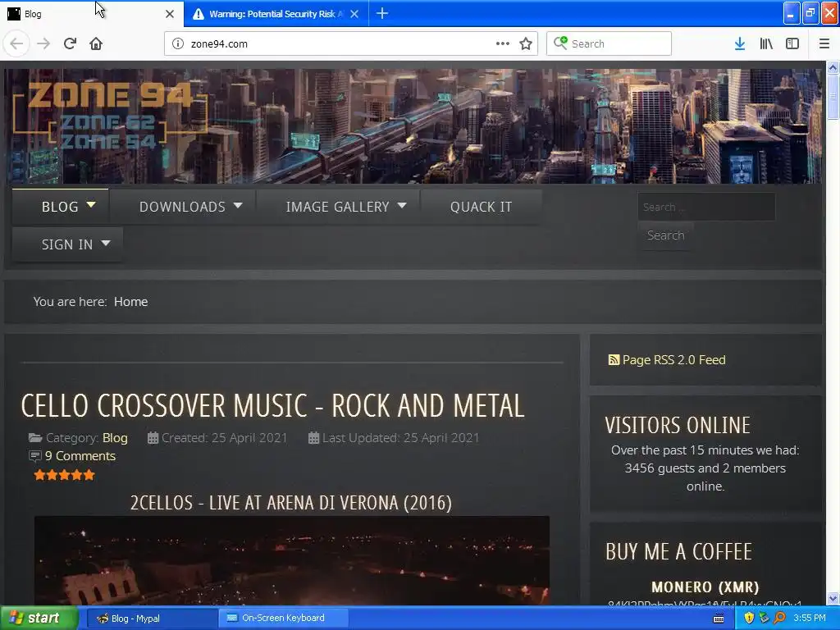Go back with the browser back arrow
This screenshot has height=630, width=840.
16,43
